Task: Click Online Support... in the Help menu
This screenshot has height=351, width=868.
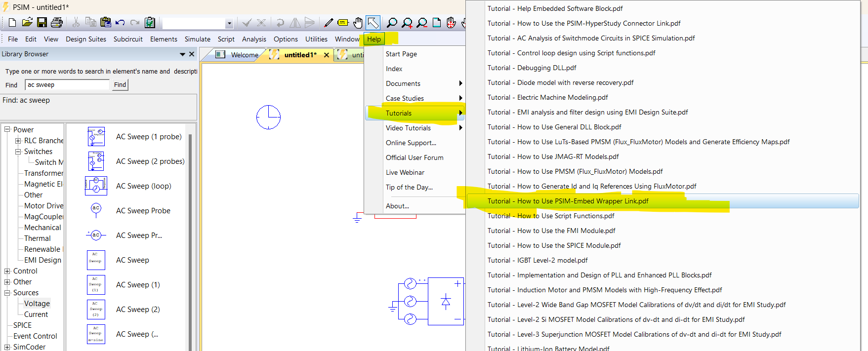Action: pos(411,143)
